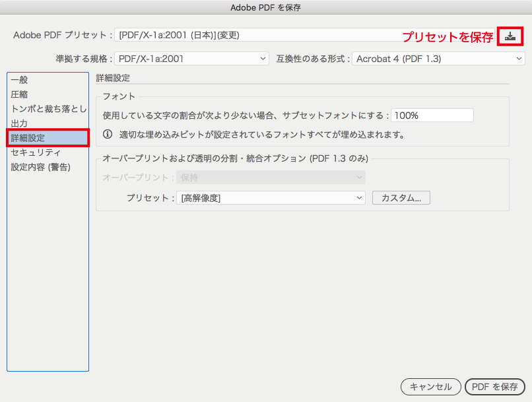This screenshot has height=402, width=532.
Task: Click the オーバープリントおよび透明の分割・統合オプション heading
Action: click(x=236, y=158)
